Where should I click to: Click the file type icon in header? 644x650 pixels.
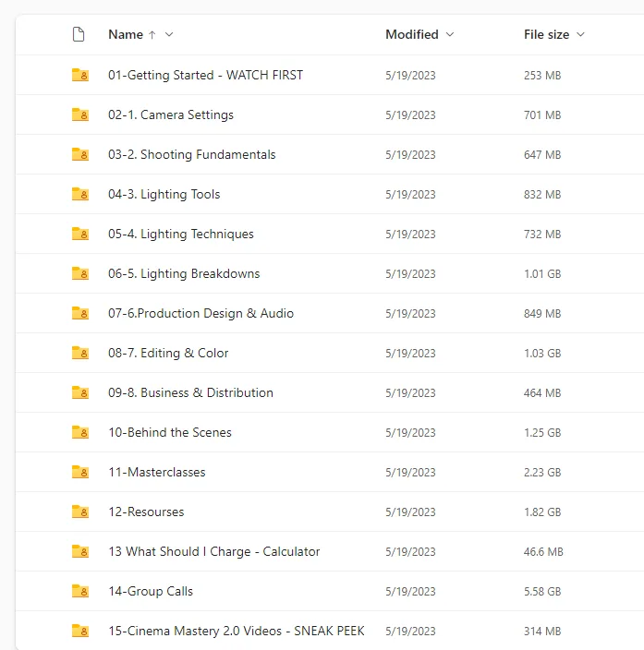click(x=79, y=35)
